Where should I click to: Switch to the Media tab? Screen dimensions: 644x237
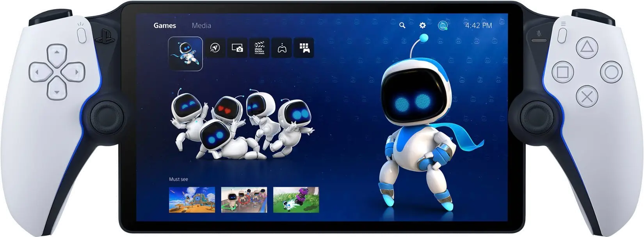coord(201,25)
